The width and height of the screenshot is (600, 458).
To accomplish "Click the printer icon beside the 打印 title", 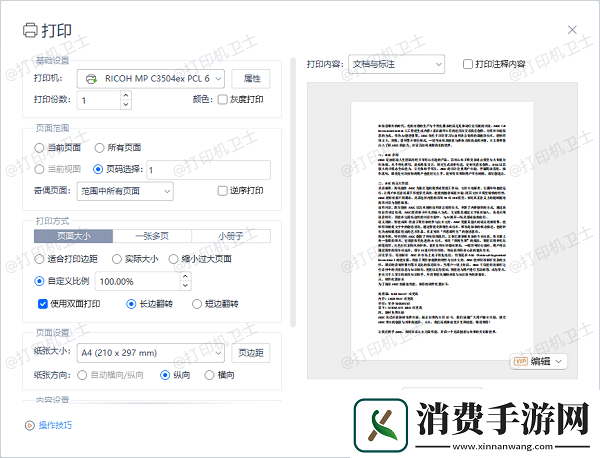I will [30, 30].
